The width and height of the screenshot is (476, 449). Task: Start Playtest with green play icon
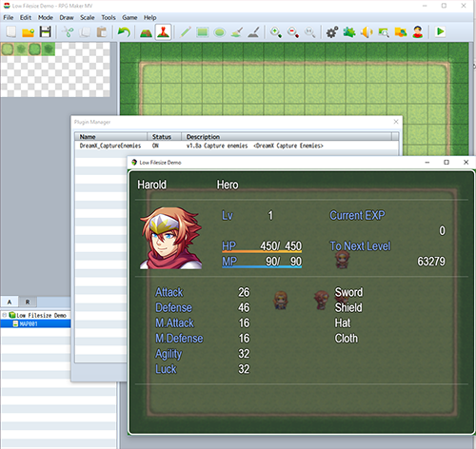[440, 31]
